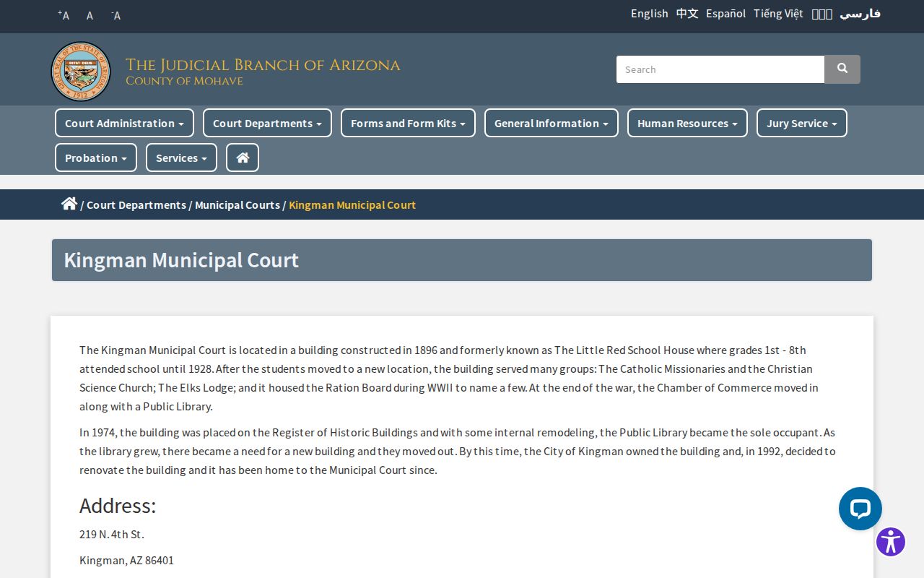Click the Arizona state seal logo

click(81, 72)
